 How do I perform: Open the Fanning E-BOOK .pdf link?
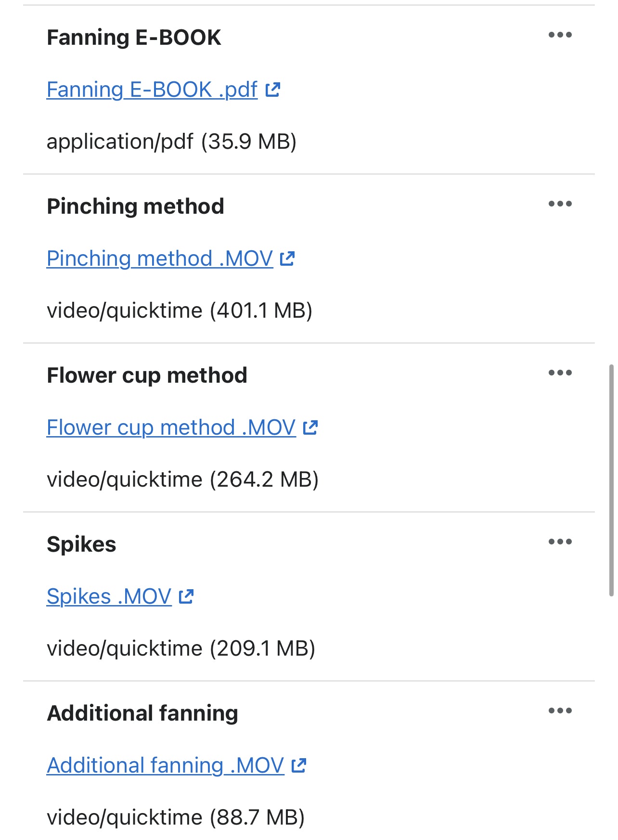(152, 90)
